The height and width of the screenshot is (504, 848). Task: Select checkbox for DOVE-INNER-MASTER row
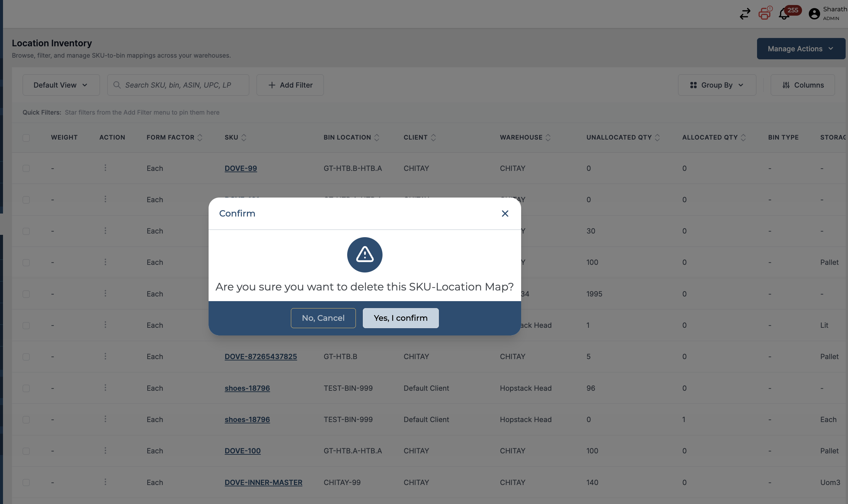pyautogui.click(x=26, y=482)
